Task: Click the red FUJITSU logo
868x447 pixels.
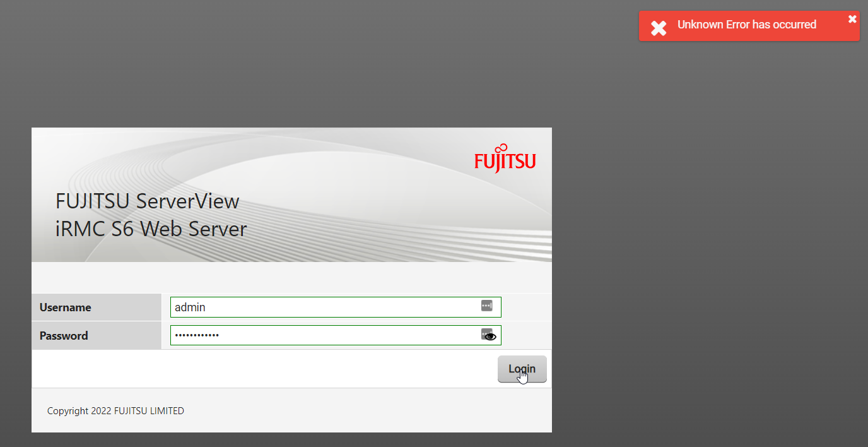Action: coord(505,159)
